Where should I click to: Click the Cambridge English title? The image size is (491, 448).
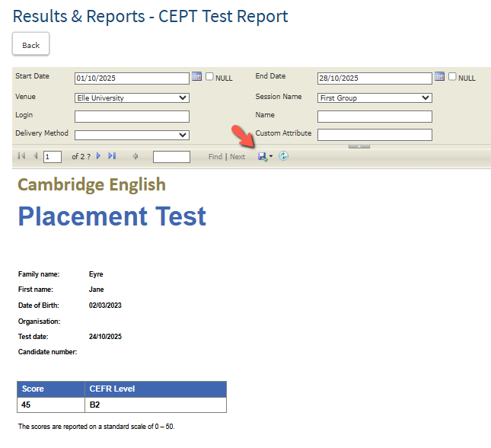pos(91,184)
